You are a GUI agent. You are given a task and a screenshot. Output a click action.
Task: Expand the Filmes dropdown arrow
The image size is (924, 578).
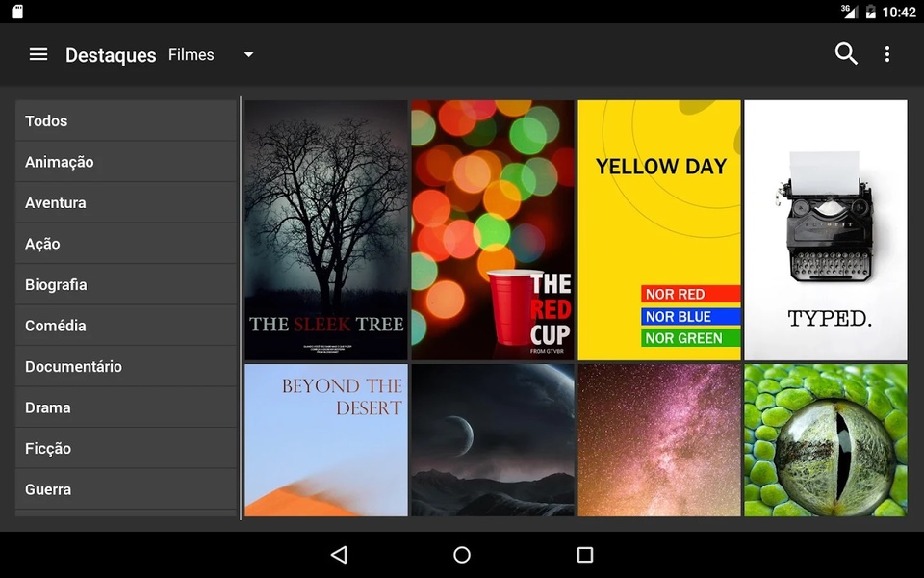(248, 54)
